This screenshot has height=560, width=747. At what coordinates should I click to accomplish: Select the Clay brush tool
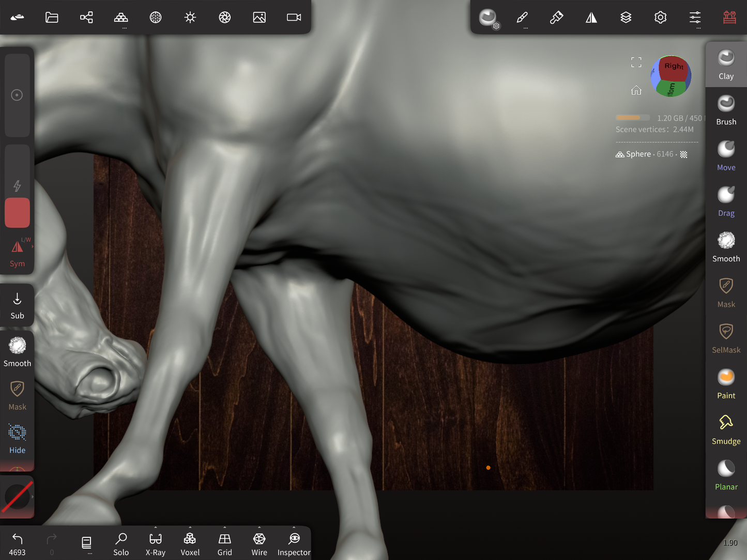(x=726, y=65)
